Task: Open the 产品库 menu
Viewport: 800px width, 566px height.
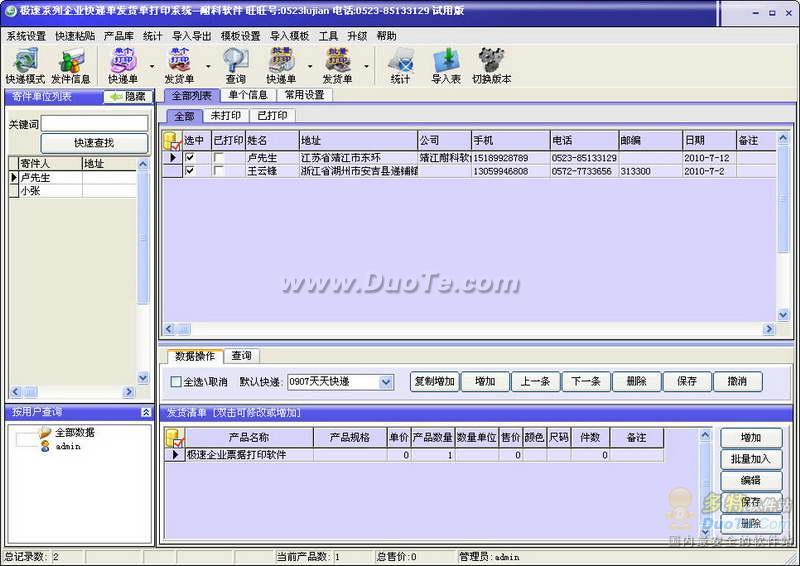Action: click(x=118, y=36)
